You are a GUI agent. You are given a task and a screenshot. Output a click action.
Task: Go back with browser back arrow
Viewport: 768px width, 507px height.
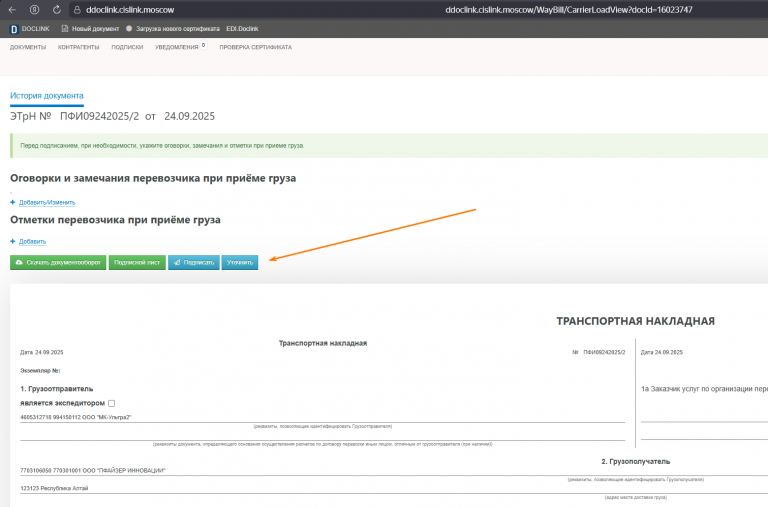12,10
